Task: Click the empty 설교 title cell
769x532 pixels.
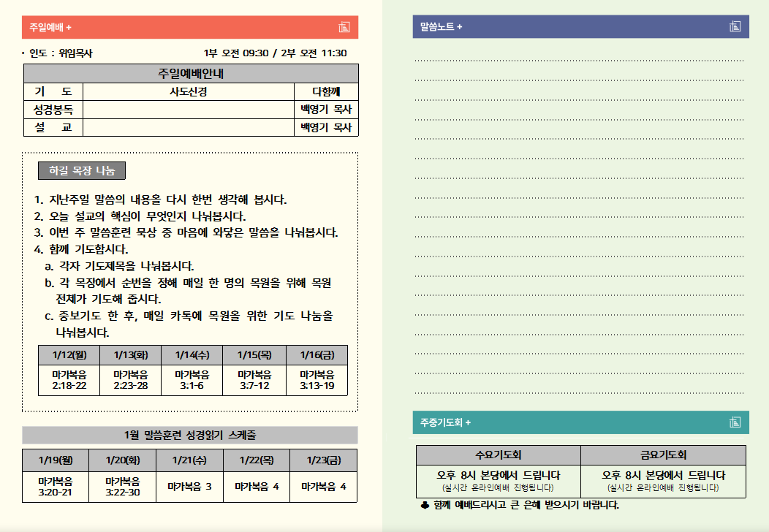Action: (x=188, y=127)
